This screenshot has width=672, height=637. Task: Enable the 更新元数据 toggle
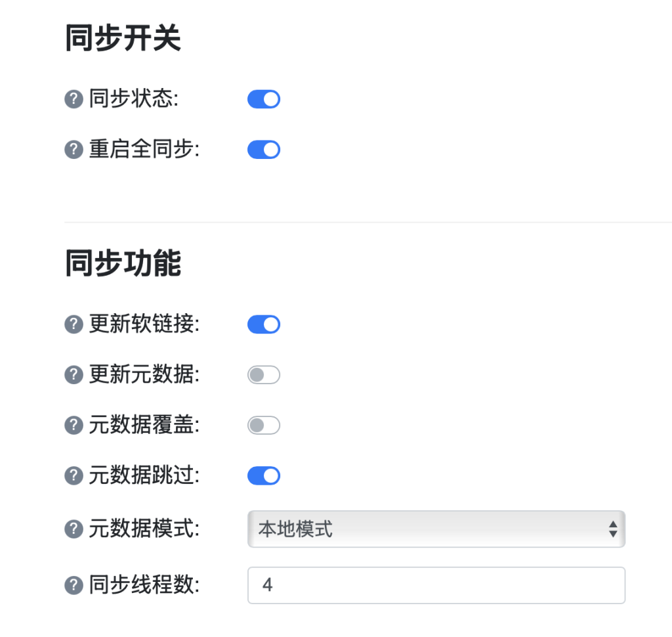coord(264,375)
